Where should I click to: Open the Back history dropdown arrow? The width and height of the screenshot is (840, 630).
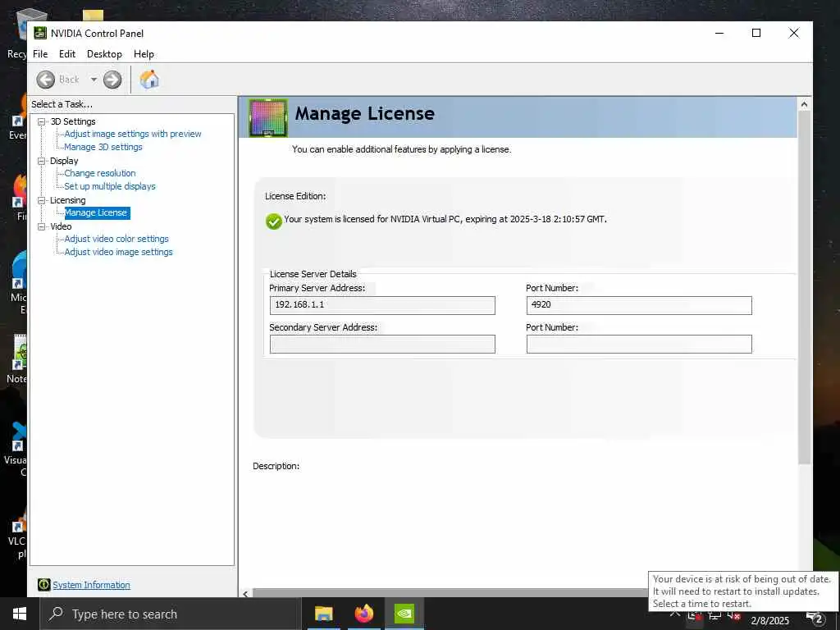pyautogui.click(x=94, y=80)
